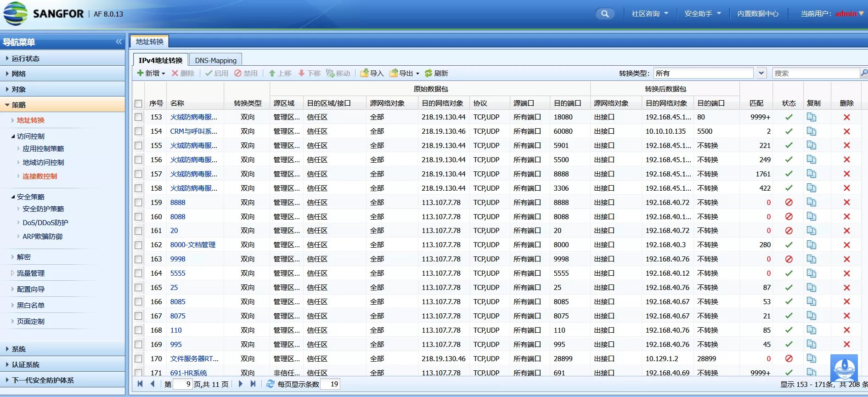Delete rule 160 using red X icon

pyautogui.click(x=846, y=216)
